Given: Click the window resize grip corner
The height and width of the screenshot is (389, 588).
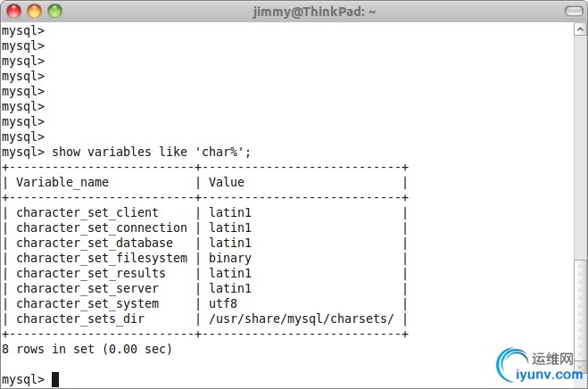Looking at the screenshot, I should tap(581, 383).
